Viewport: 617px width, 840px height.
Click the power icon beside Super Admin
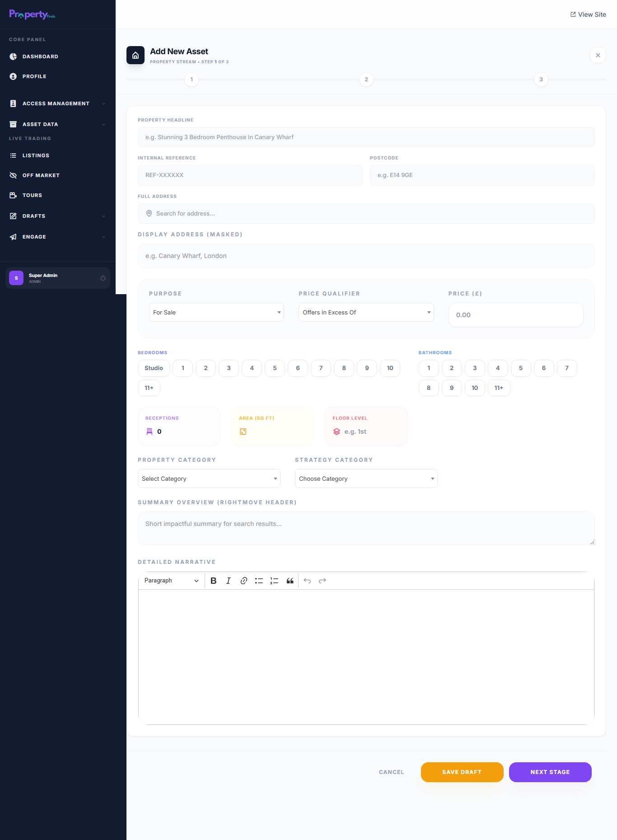pyautogui.click(x=103, y=278)
